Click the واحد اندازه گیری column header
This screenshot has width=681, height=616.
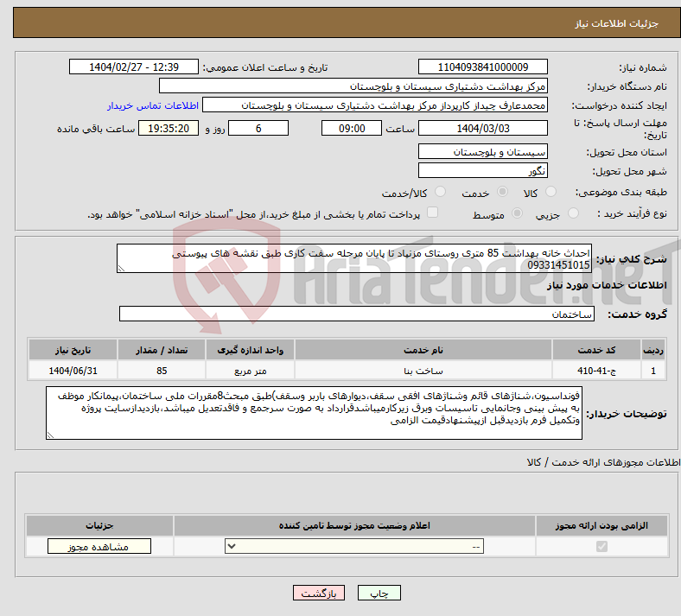[x=250, y=350]
